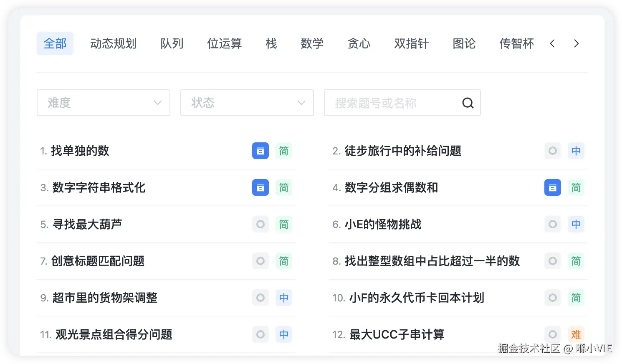Click the solved icon beside 找单独的数
This screenshot has height=364, width=622.
(260, 151)
